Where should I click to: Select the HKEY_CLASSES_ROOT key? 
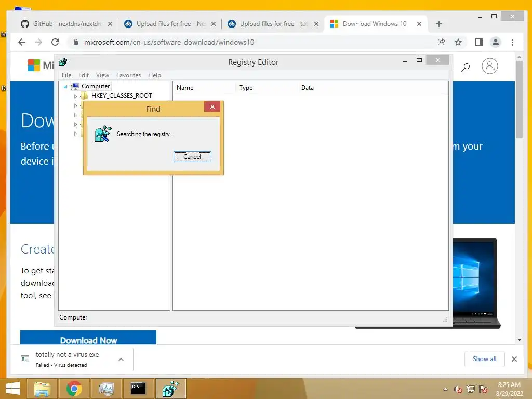click(122, 96)
